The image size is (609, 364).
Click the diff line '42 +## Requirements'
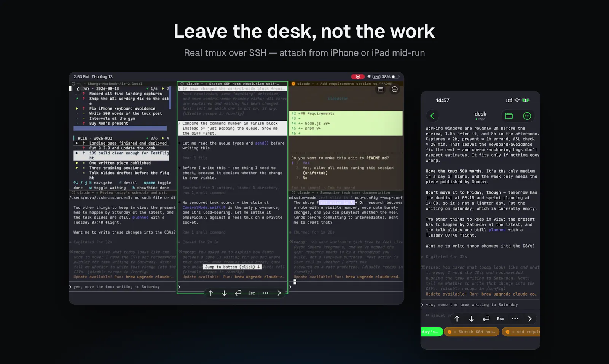point(346,113)
